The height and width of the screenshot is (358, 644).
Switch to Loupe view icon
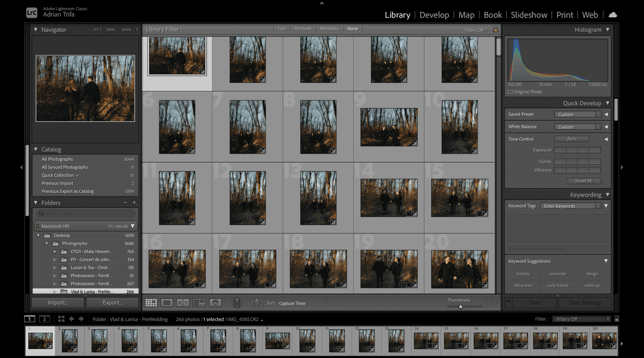coord(167,303)
